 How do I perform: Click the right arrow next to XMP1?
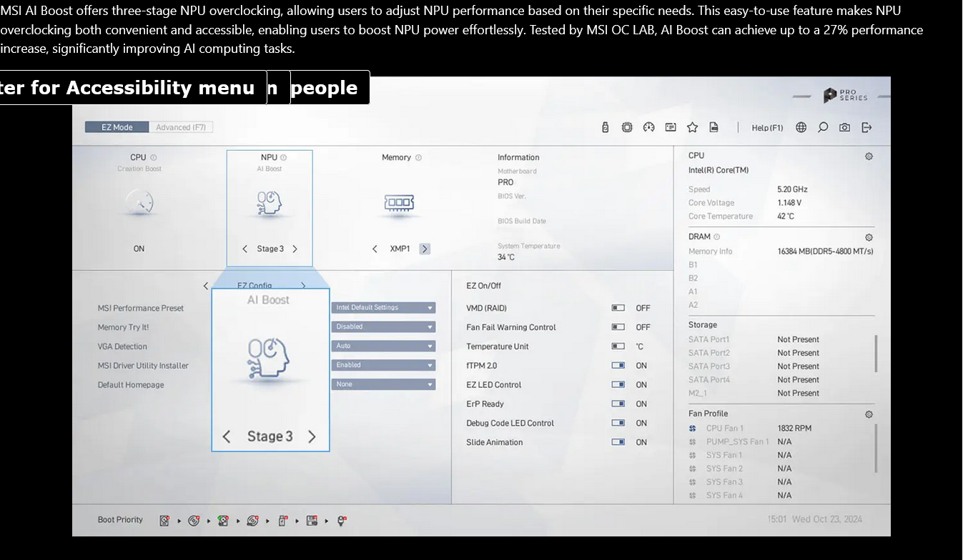[425, 249]
